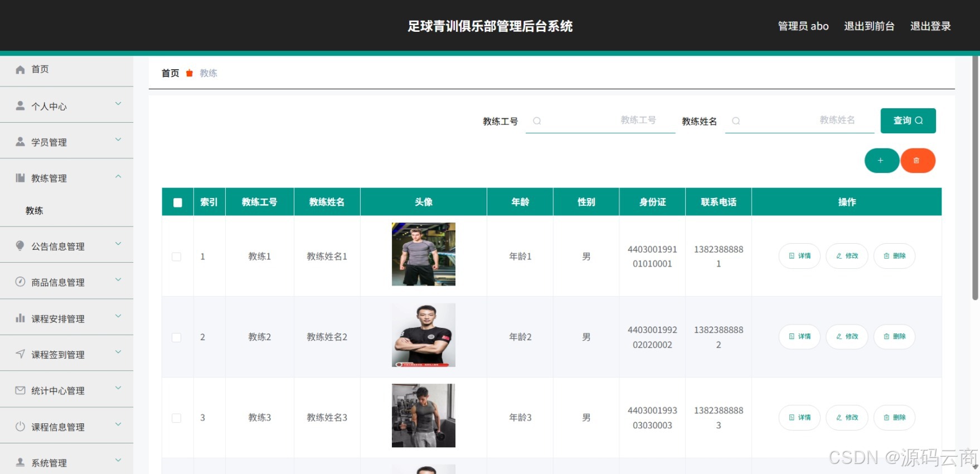Click 修改 button for 教练3
Screen dimensions: 980x474
pos(847,417)
